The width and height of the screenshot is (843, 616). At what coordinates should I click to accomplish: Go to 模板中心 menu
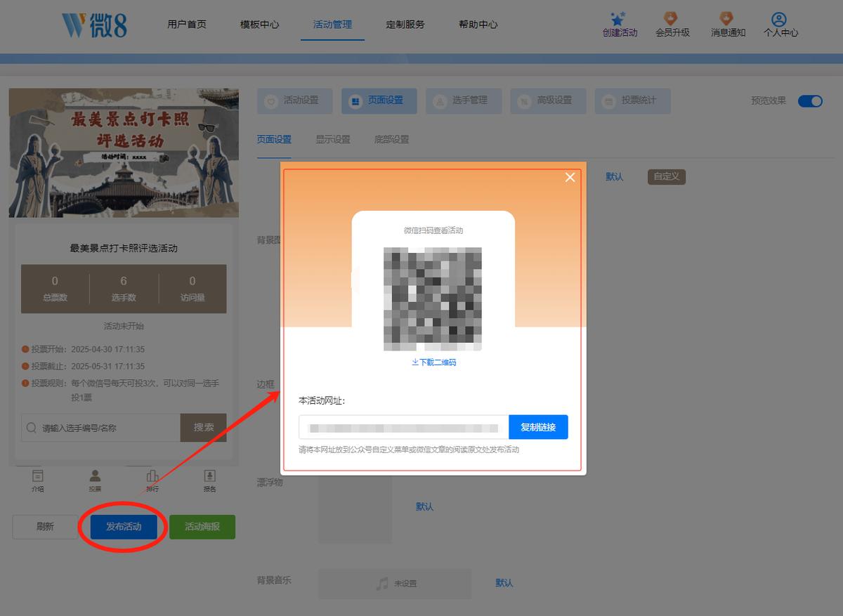pos(259,25)
